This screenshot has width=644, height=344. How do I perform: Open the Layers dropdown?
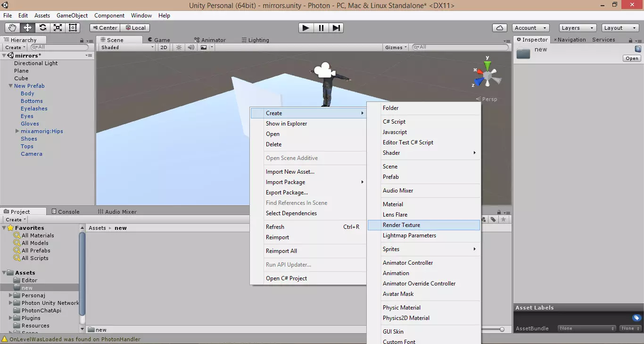click(577, 28)
